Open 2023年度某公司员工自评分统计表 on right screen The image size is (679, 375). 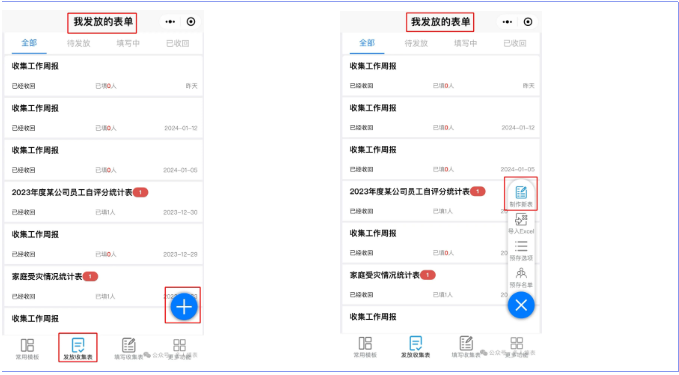[x=441, y=200]
